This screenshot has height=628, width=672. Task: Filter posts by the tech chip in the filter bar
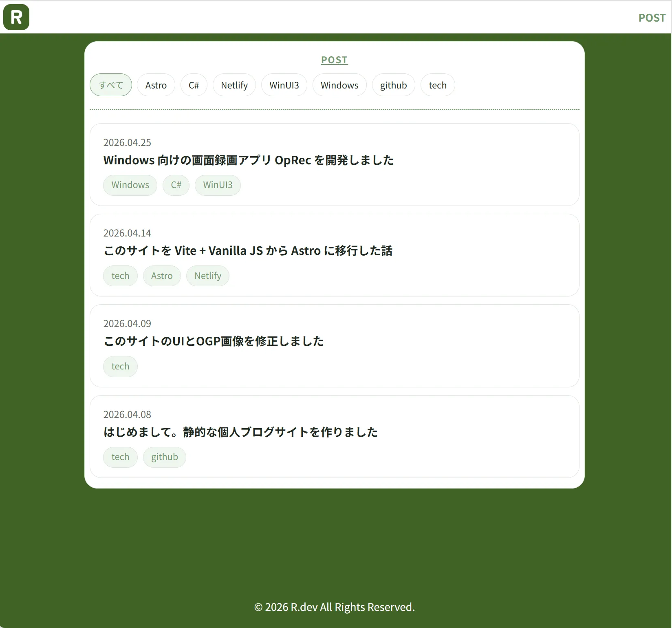tap(438, 85)
